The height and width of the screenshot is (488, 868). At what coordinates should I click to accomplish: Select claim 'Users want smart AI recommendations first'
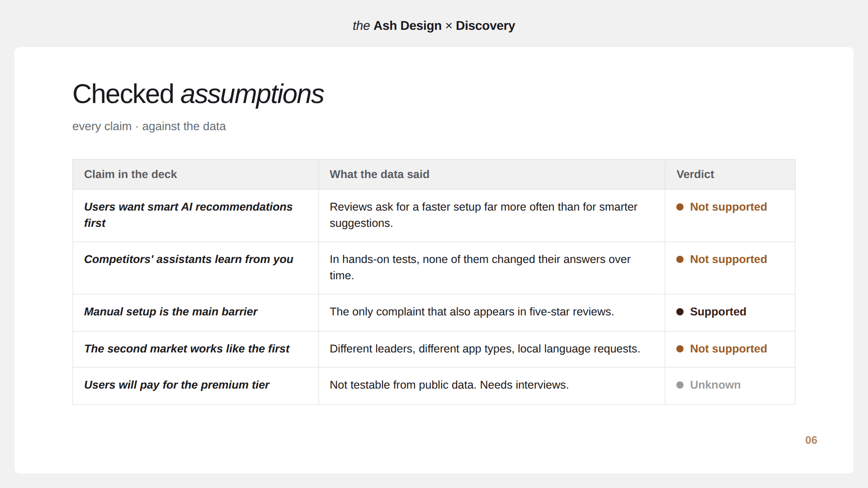coord(188,215)
